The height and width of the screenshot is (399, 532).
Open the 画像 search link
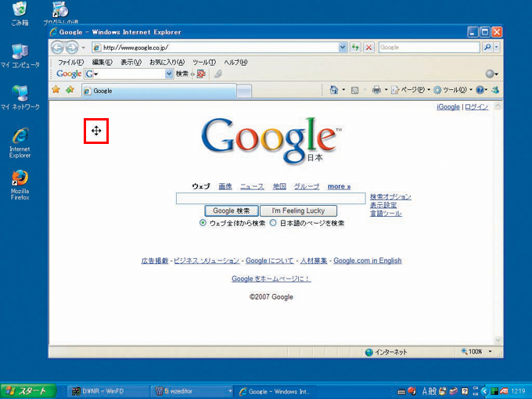pyautogui.click(x=225, y=186)
